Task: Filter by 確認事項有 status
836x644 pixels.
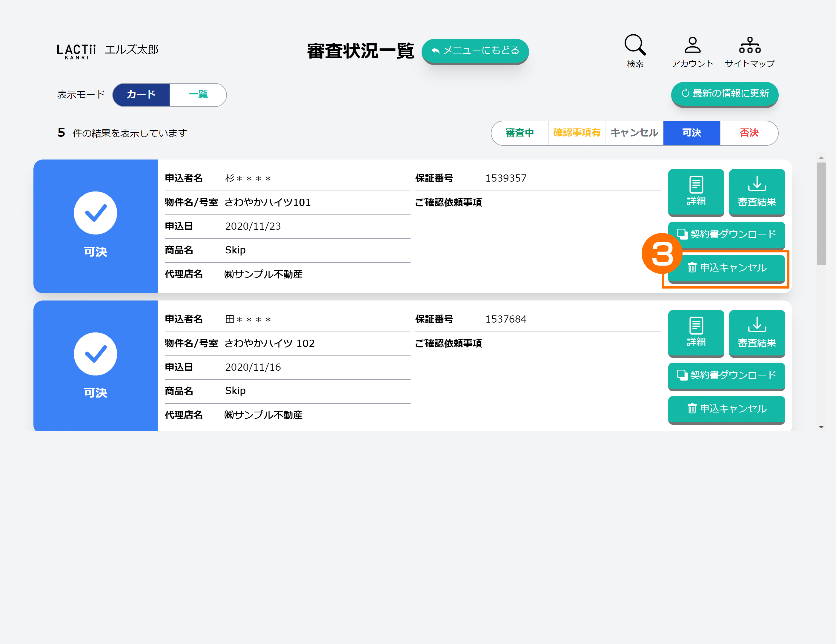Action: pyautogui.click(x=577, y=133)
